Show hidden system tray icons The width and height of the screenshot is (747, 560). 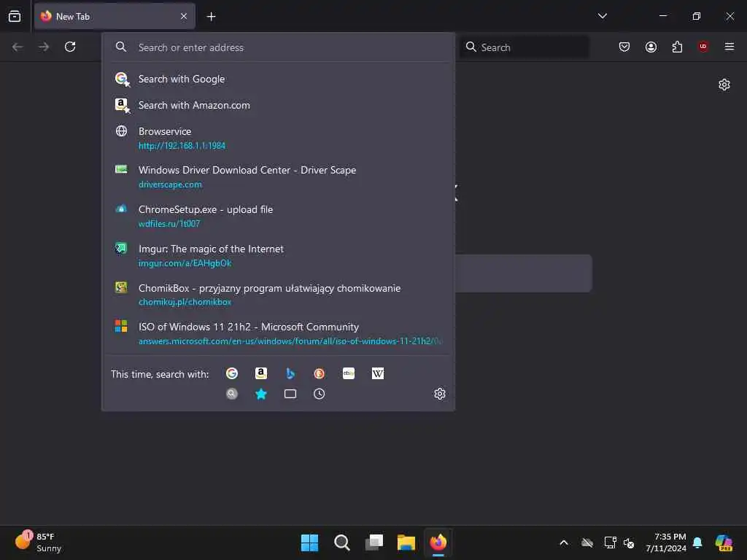pyautogui.click(x=564, y=542)
